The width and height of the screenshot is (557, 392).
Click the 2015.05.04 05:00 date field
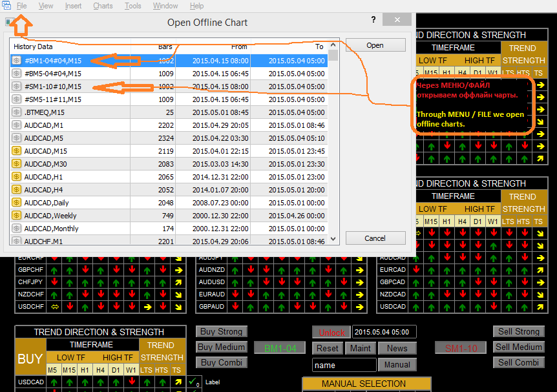[384, 332]
